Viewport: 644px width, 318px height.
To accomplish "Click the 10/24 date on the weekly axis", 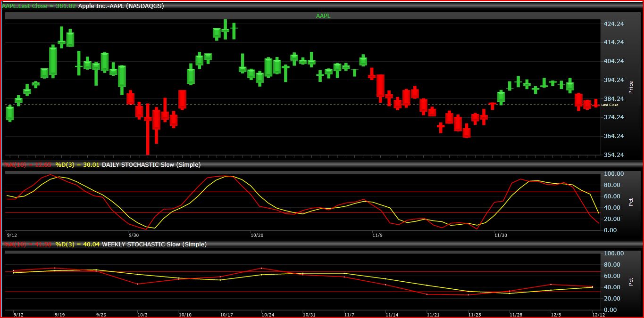I will coord(268,314).
